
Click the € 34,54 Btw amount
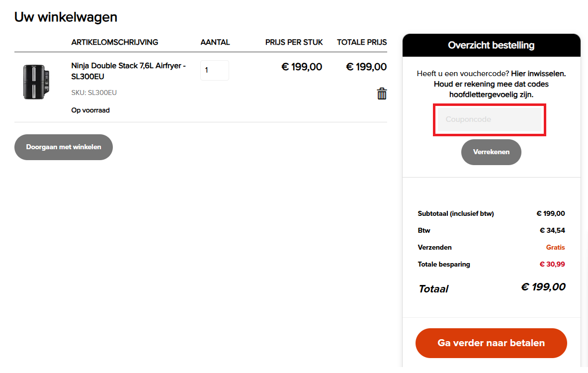(x=552, y=230)
